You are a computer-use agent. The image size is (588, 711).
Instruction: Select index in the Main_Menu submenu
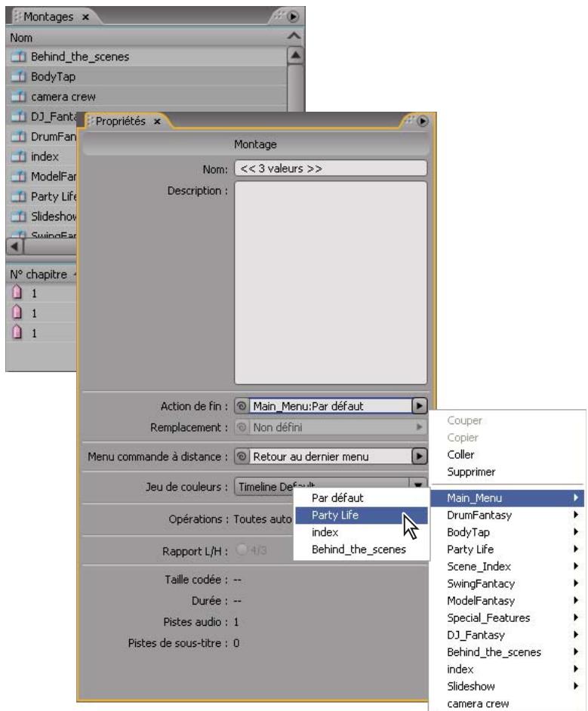click(362, 532)
